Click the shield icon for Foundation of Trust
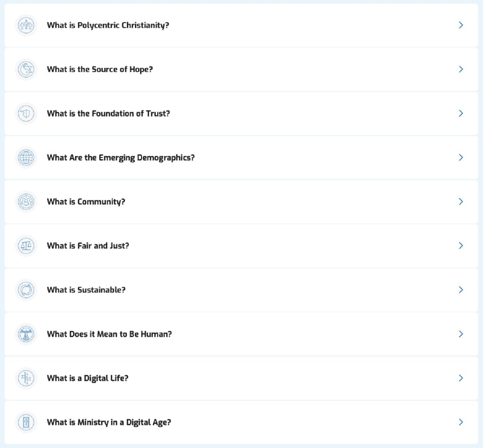Screen dimensions: 483x448 pos(26,113)
